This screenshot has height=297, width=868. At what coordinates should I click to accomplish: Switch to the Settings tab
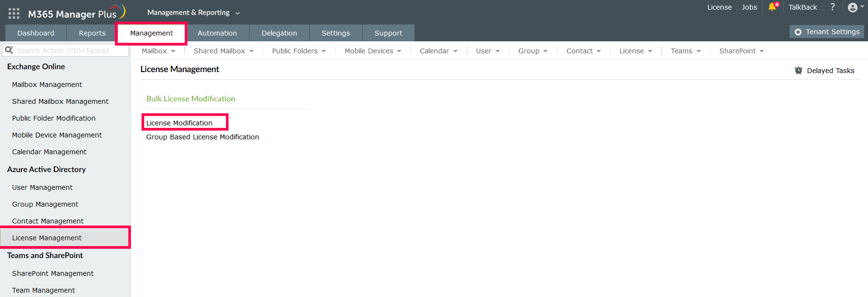pos(336,33)
